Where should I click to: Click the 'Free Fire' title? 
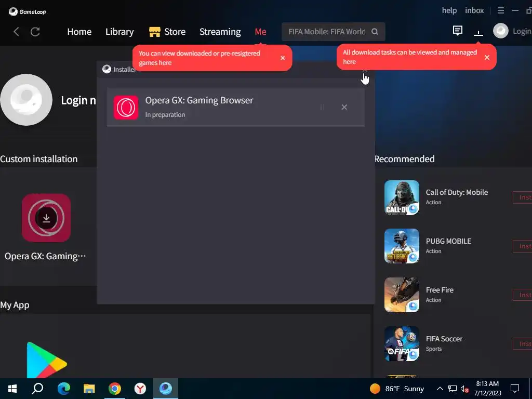[x=440, y=290]
